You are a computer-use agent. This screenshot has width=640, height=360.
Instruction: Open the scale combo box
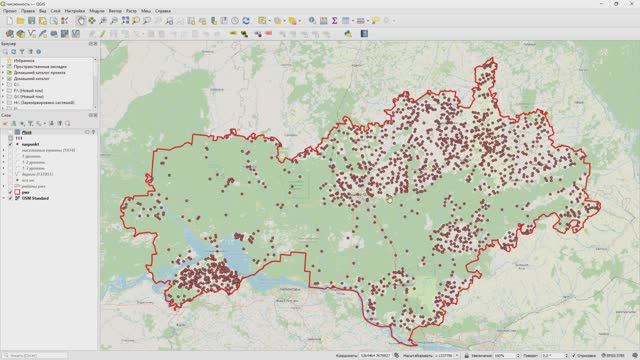point(447,356)
